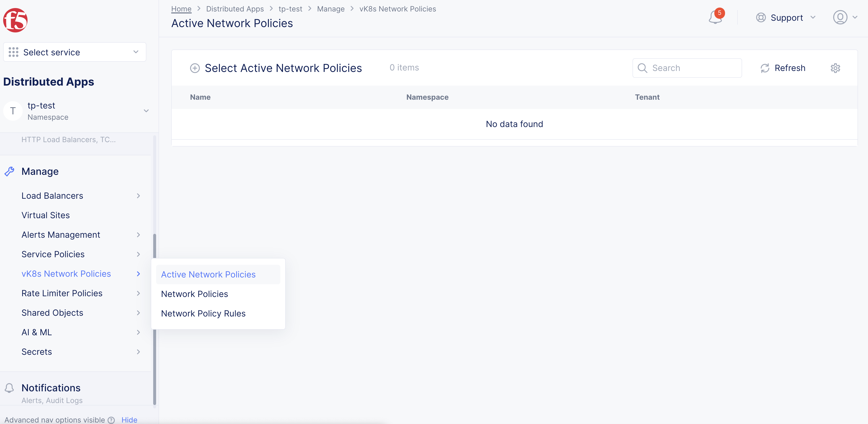868x424 pixels.
Task: Collapse the tp-test Namespace selector
Action: 146,111
